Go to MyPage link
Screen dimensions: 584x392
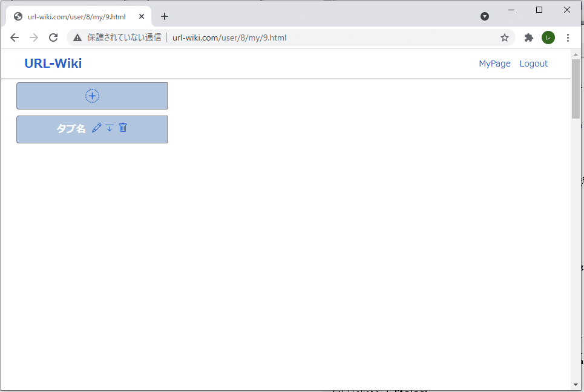pos(494,64)
